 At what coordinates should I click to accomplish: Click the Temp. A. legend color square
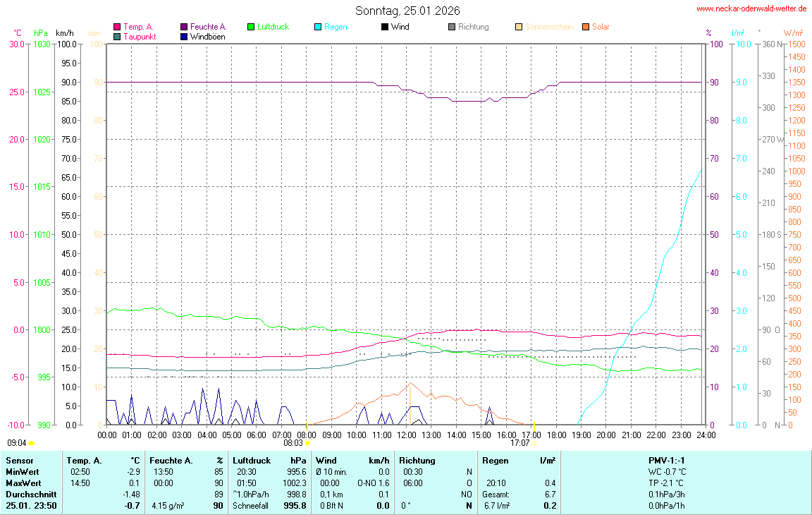click(x=117, y=27)
